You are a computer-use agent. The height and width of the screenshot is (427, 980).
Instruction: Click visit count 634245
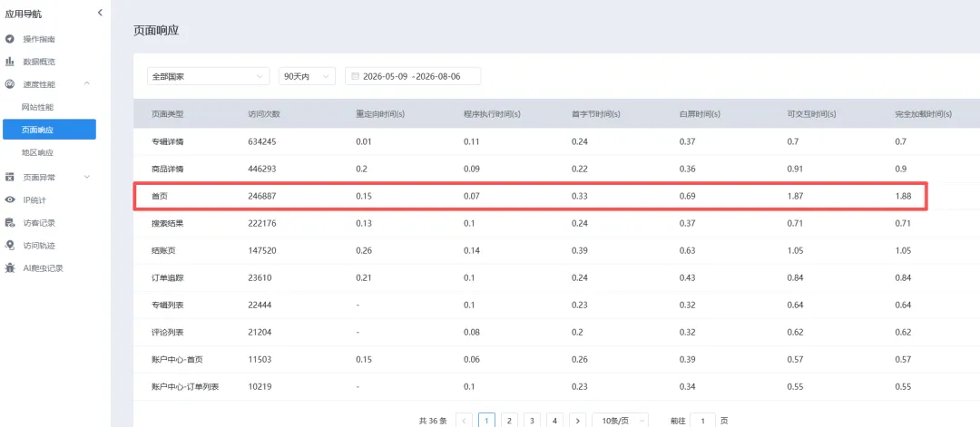pos(262,141)
